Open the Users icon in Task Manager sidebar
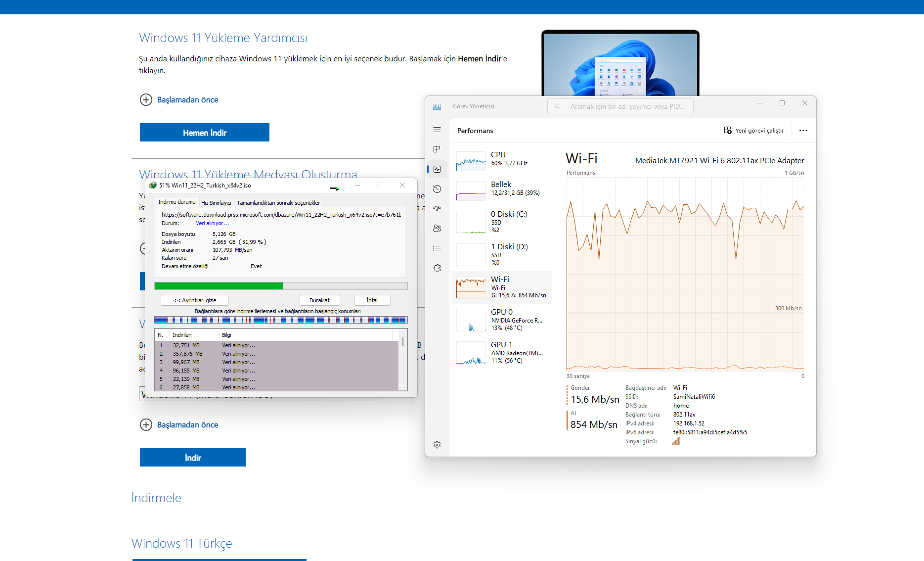 [x=437, y=229]
